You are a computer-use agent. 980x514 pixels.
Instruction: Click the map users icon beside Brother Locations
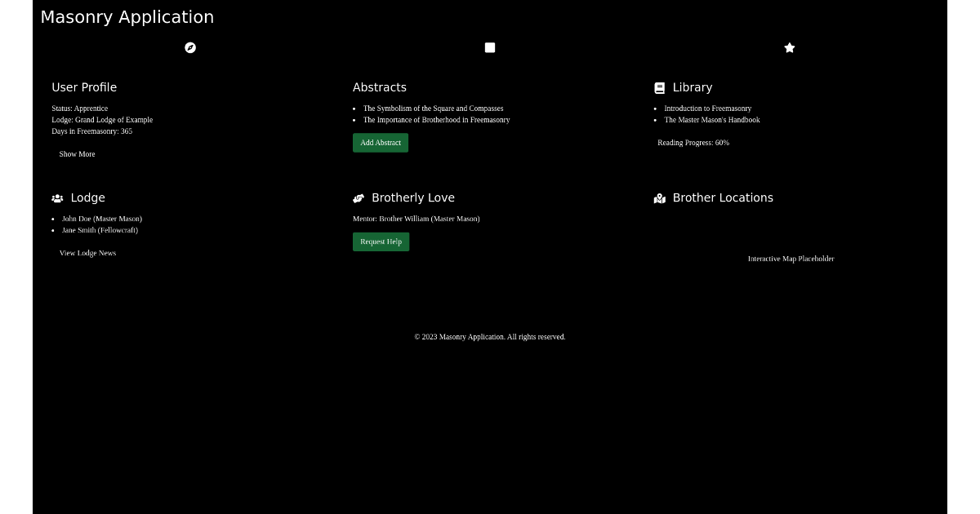pyautogui.click(x=659, y=198)
